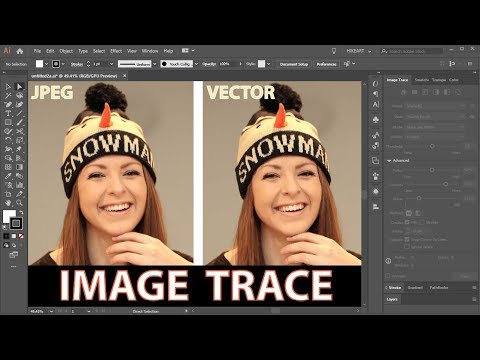Image resolution: width=480 pixels, height=360 pixels.
Task: Open the fill color dropdown arrow
Action: (x=46, y=64)
